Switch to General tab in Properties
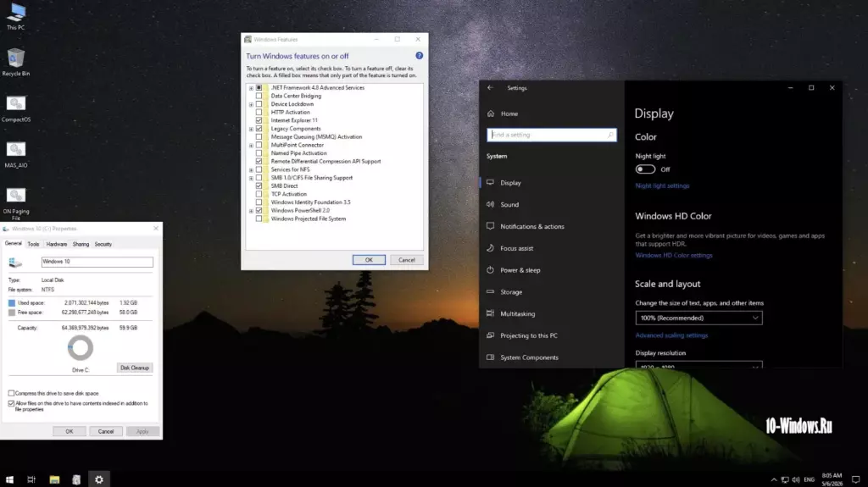The image size is (868, 487). tap(14, 244)
